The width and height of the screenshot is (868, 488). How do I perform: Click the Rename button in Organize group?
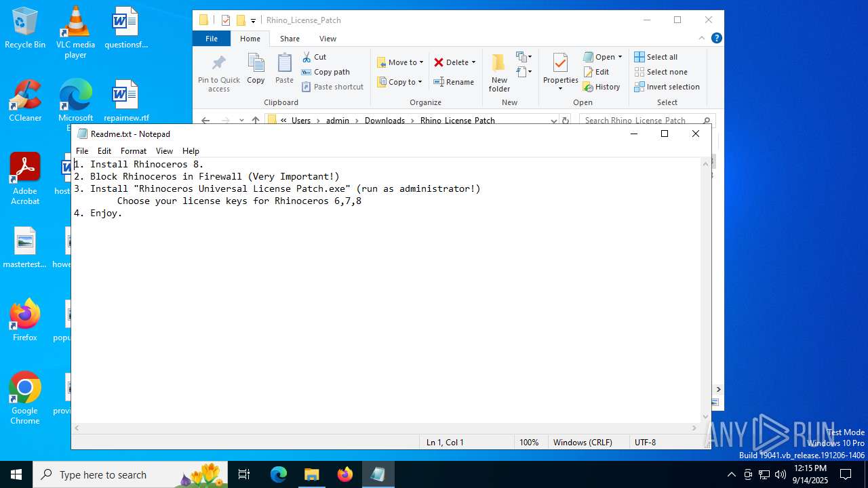coord(454,82)
